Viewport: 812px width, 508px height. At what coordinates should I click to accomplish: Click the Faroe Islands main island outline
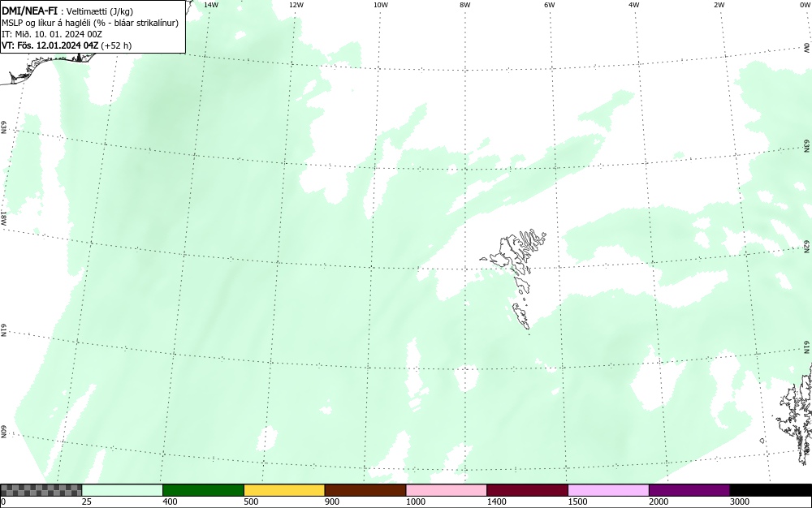click(510, 253)
